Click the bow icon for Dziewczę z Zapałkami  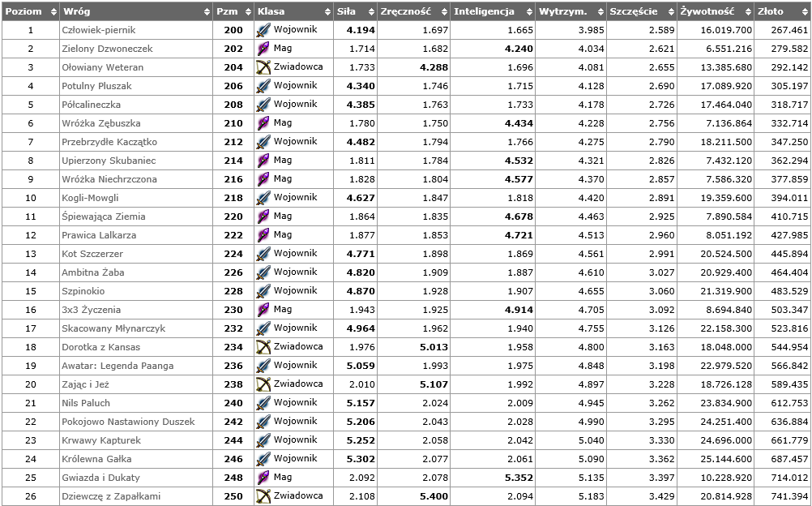(x=263, y=496)
